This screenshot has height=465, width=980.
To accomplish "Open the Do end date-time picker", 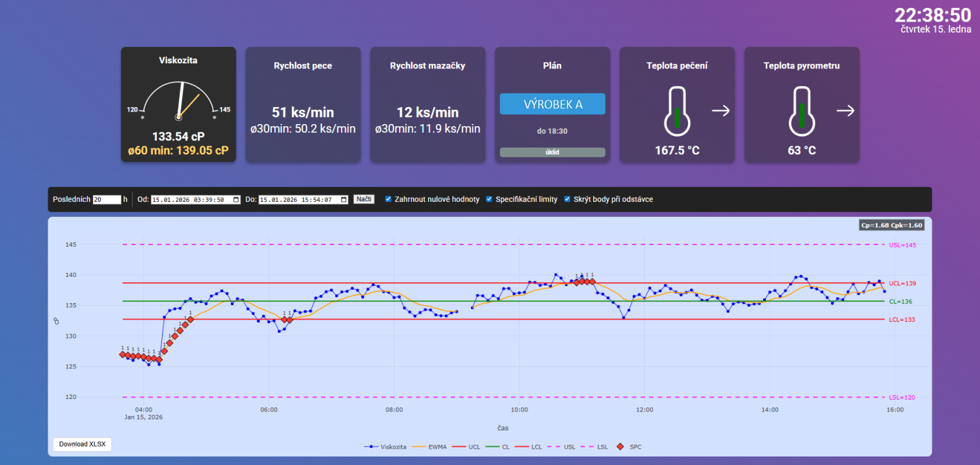I will [344, 200].
